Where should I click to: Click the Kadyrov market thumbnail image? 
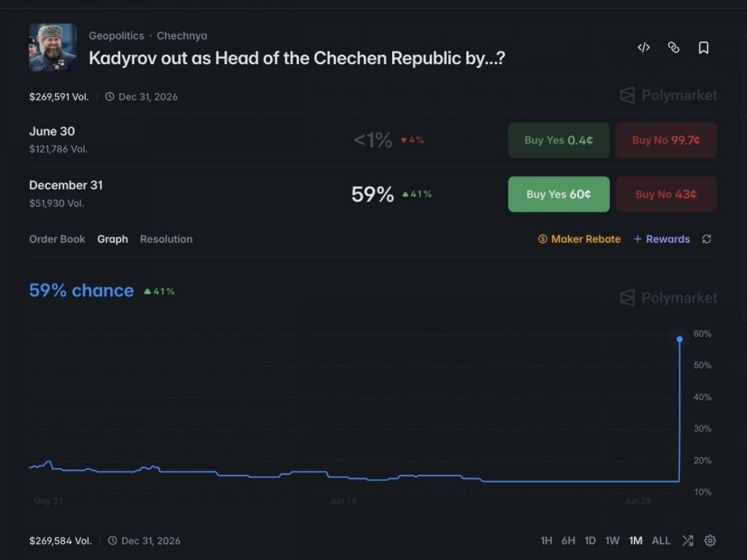53,47
